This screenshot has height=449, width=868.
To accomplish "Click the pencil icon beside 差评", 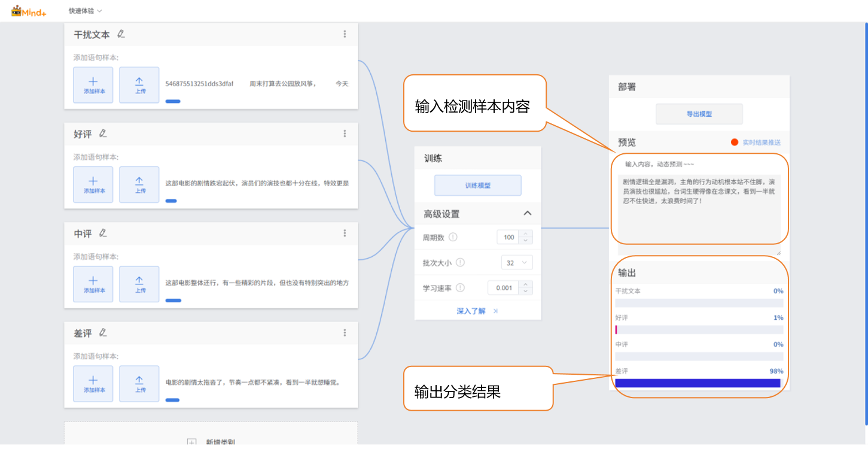I will pyautogui.click(x=103, y=333).
